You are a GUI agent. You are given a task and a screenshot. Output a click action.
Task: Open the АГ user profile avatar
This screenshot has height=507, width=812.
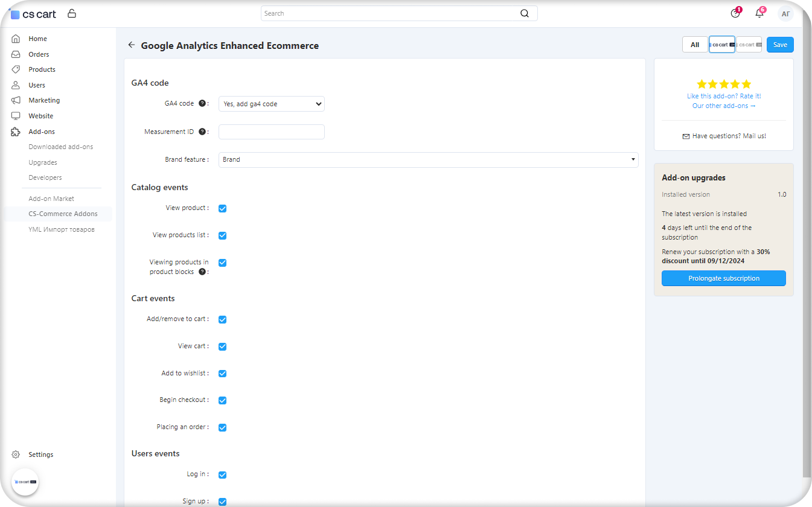tap(785, 13)
